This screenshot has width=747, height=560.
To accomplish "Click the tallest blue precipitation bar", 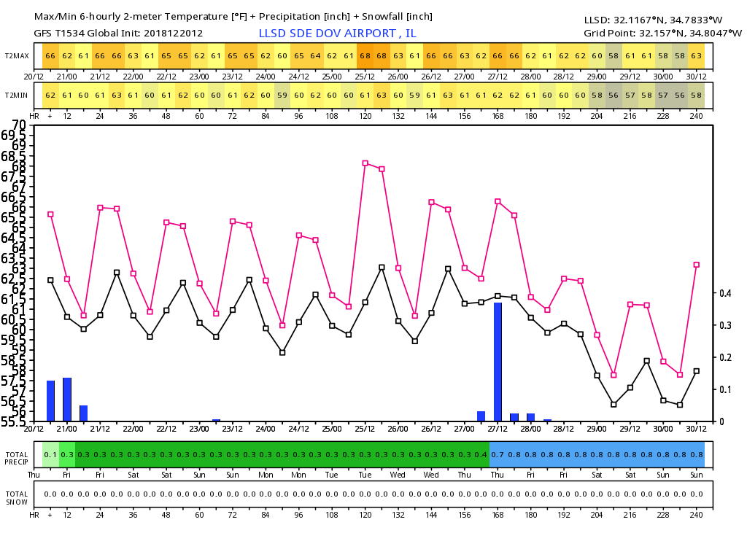I will coord(498,361).
